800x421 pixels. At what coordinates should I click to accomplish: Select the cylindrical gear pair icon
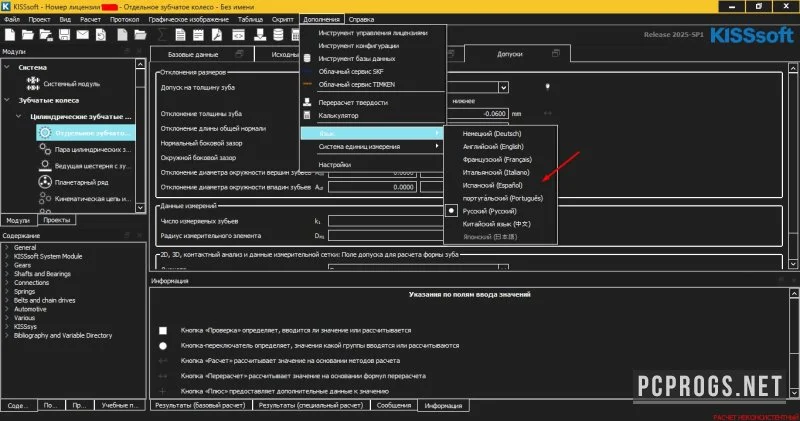pos(45,149)
